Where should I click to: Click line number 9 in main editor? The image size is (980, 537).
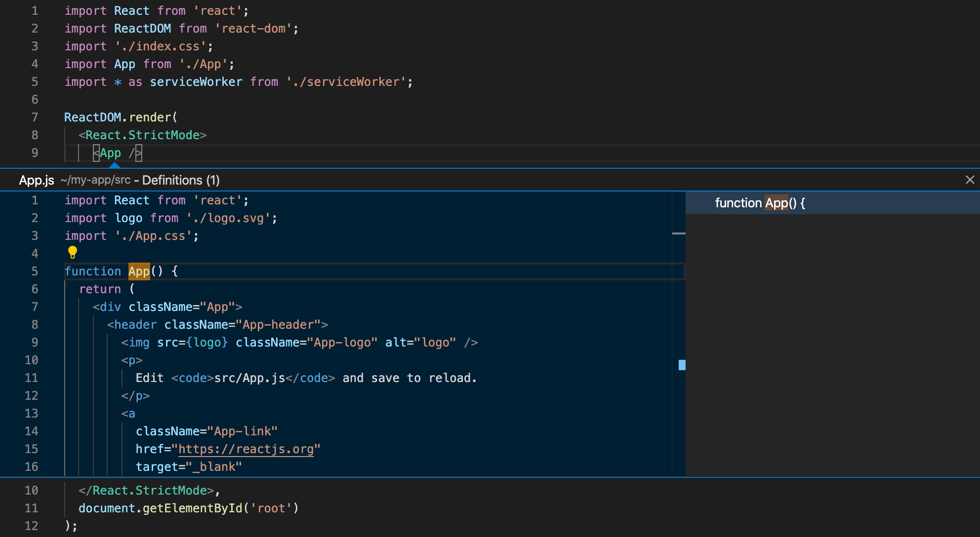coord(35,153)
